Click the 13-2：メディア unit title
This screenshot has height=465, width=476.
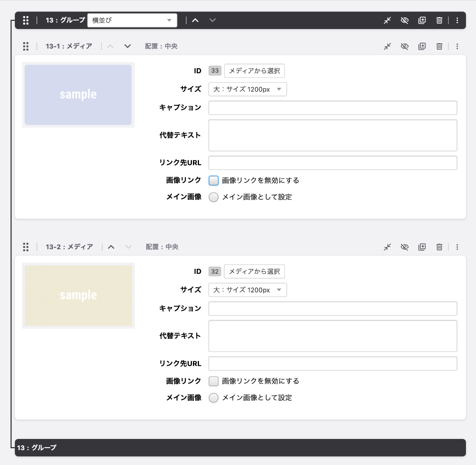click(x=69, y=247)
